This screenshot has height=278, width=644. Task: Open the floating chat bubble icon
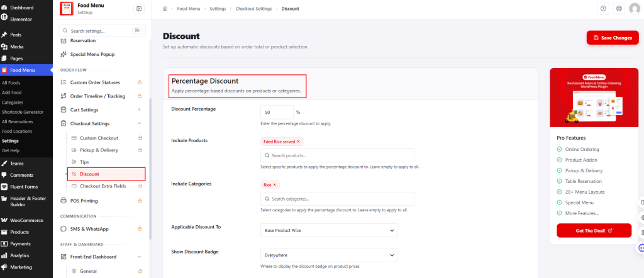coord(640,248)
